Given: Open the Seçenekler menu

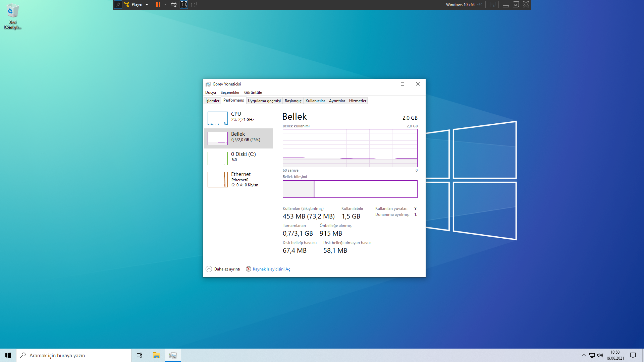Looking at the screenshot, I should [x=230, y=93].
